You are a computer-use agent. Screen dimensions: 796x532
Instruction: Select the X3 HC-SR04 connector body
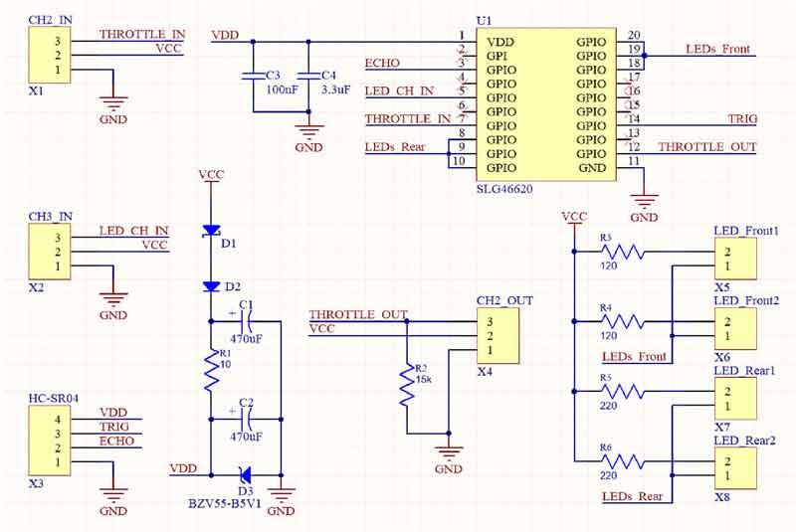coord(49,441)
